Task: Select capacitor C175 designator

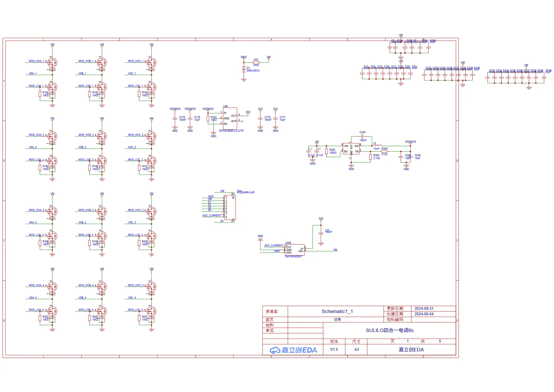Action: 197,117
